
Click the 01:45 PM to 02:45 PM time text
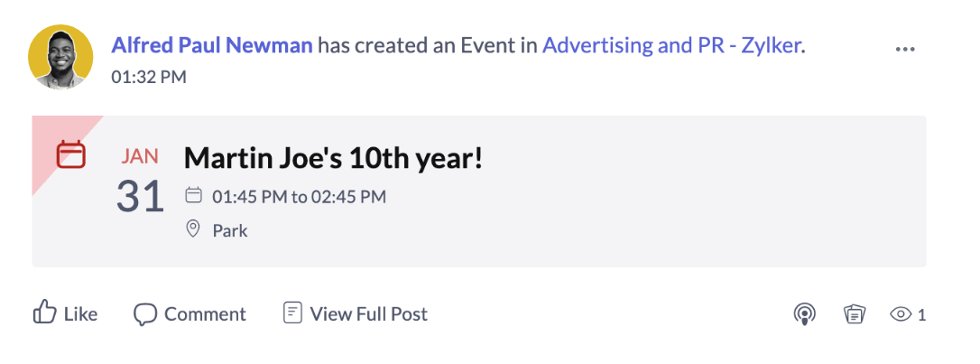(299, 196)
